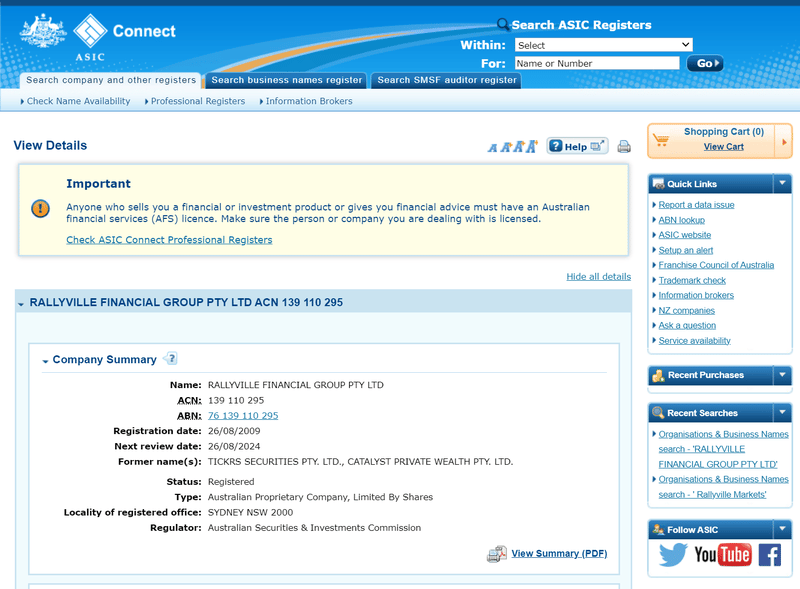Switch to Search business names register tab
Viewport: 800px width, 589px height.
286,80
